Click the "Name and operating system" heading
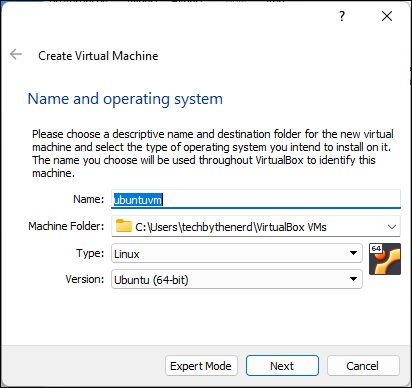This screenshot has width=412, height=388. click(125, 99)
